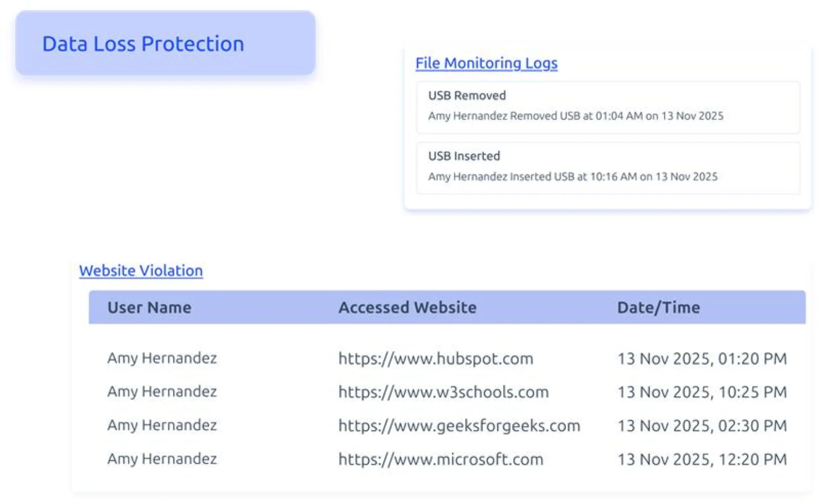This screenshot has height=504, width=820.
Task: Open the Website Violation link
Action: [x=140, y=271]
